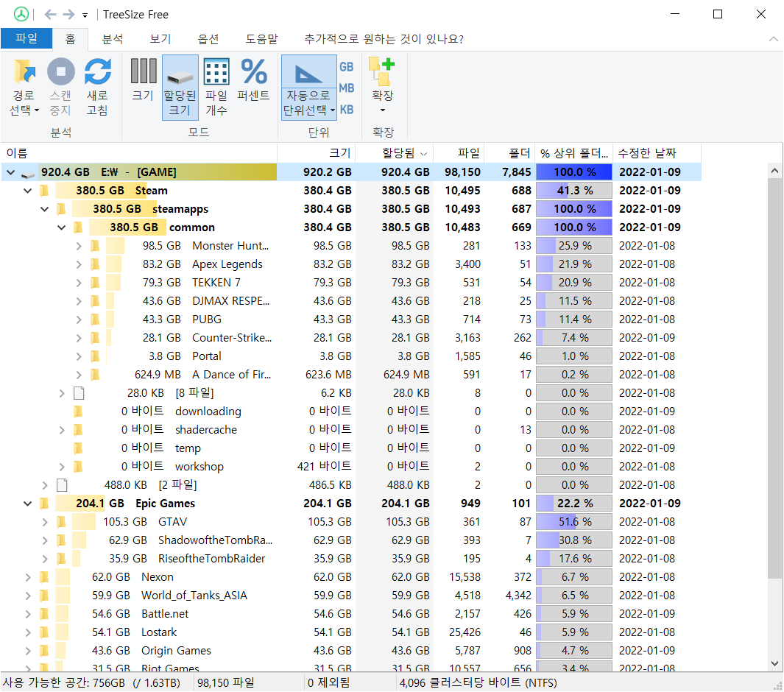
Task: Collapse the common folder node
Action: [x=62, y=228]
